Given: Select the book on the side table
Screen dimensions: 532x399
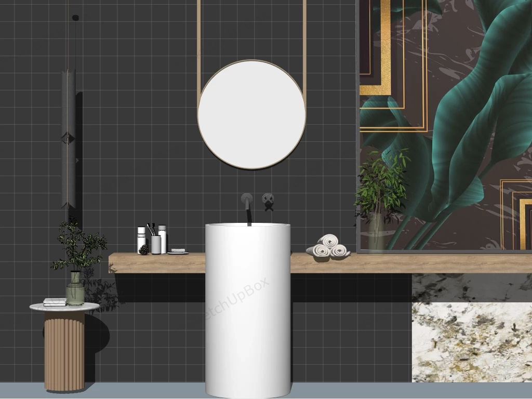Looking at the screenshot, I should 55,302.
